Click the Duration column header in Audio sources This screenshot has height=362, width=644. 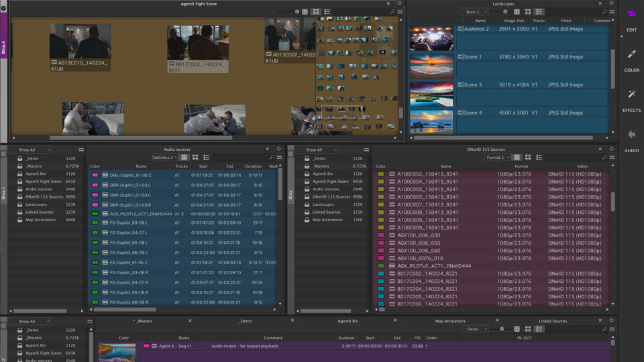point(253,166)
